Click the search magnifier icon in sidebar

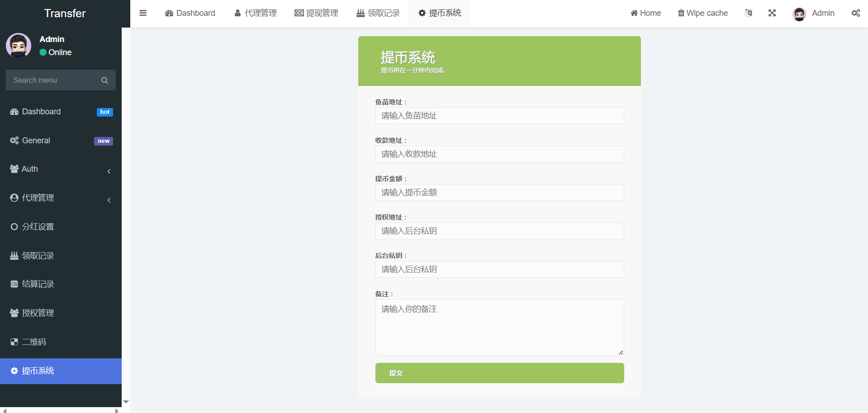(x=104, y=80)
